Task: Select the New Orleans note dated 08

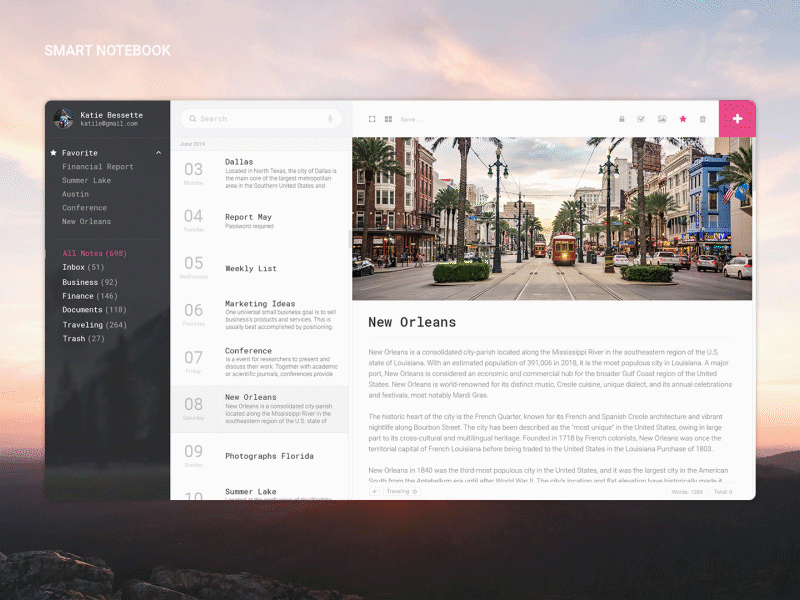Action: coord(259,409)
